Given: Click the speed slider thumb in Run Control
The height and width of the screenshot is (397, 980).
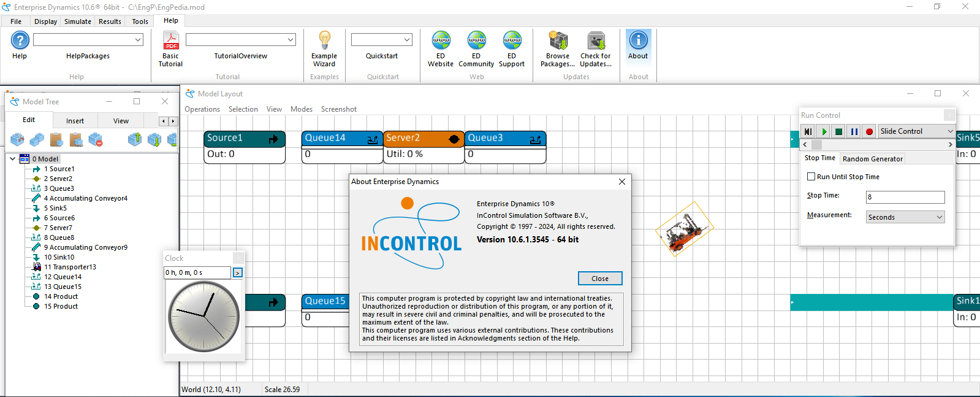Looking at the screenshot, I should [x=816, y=145].
